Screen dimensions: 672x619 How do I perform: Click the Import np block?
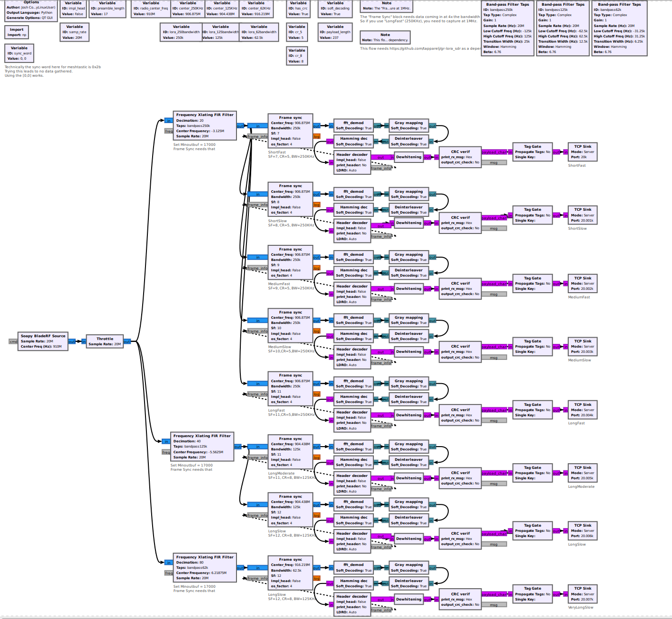tap(17, 32)
